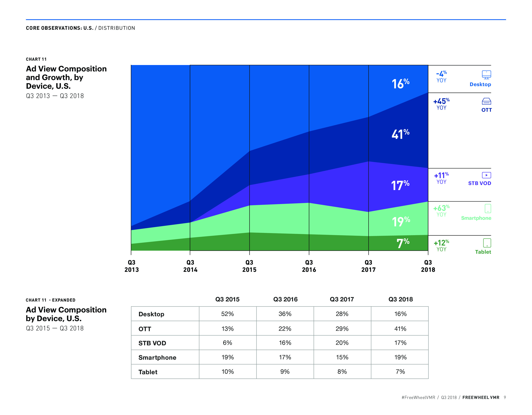Click the OTT device icon

click(x=486, y=101)
